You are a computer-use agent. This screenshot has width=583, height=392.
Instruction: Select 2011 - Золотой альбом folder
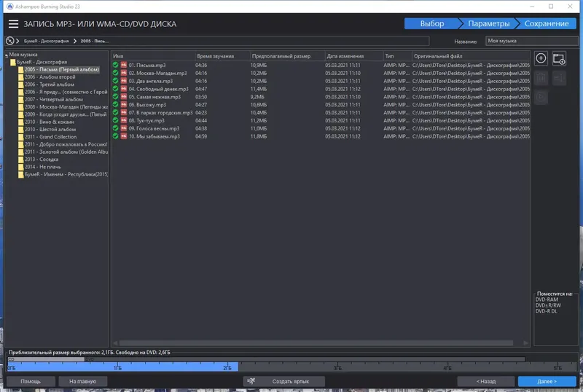[66, 152]
